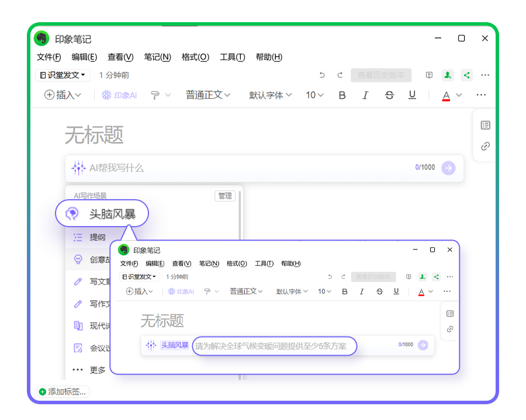This screenshot has width=526, height=420.
Task: Click 查看历史版本 button in main window
Action: point(381,75)
